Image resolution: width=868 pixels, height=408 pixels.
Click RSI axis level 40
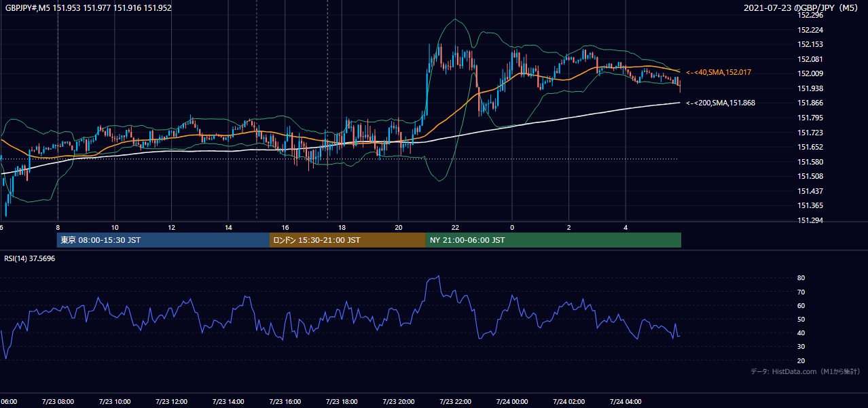[x=801, y=333]
